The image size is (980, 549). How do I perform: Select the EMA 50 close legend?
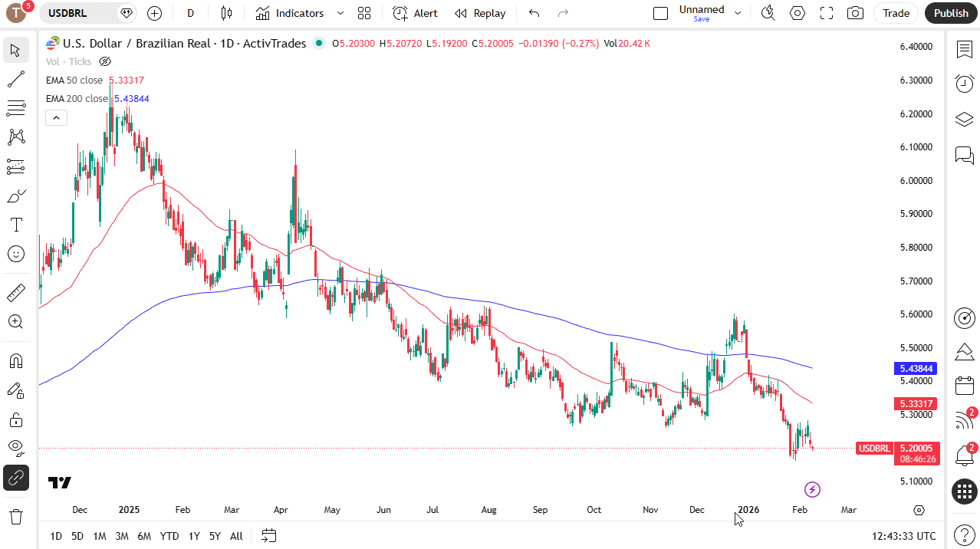(74, 80)
